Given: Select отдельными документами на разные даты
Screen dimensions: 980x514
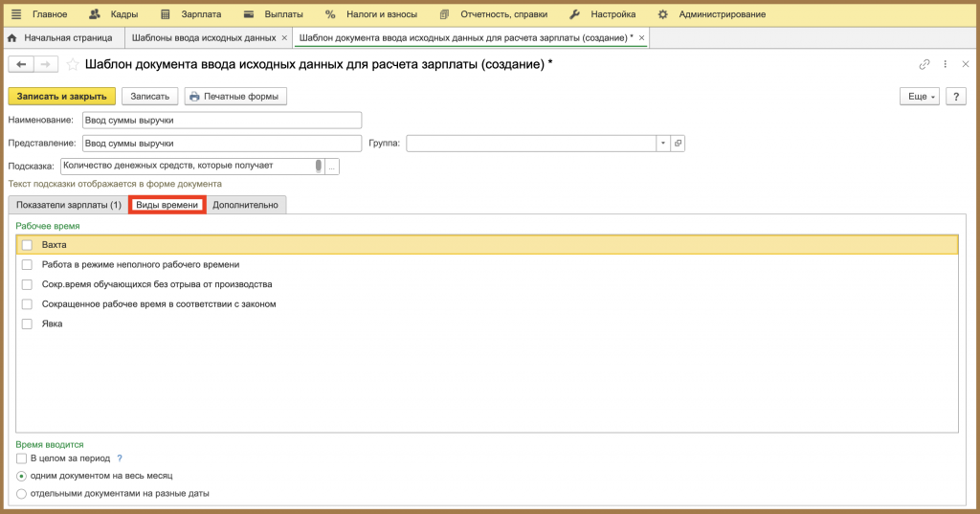Looking at the screenshot, I should [21, 493].
